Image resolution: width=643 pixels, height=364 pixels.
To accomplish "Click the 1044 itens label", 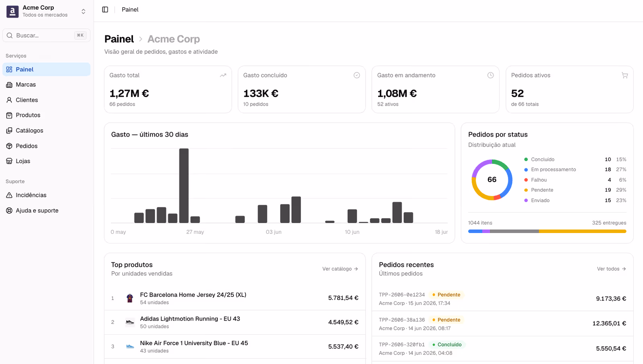I will pyautogui.click(x=480, y=223).
